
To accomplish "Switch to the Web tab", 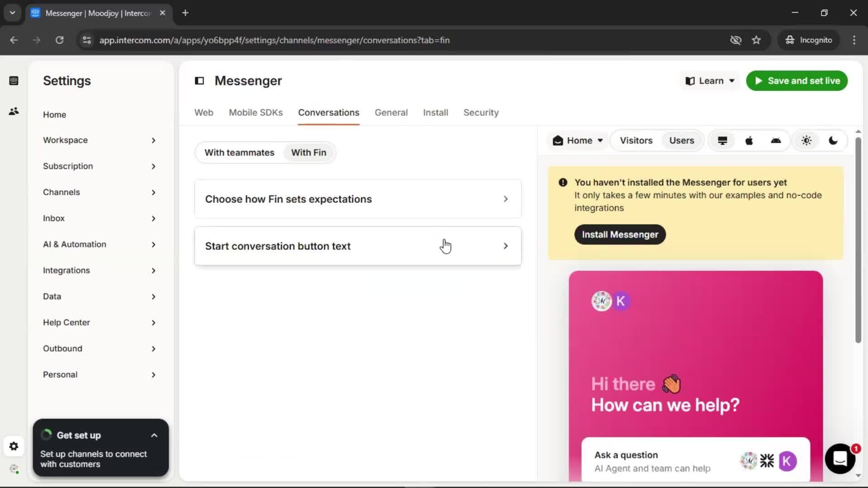I will coord(204,113).
